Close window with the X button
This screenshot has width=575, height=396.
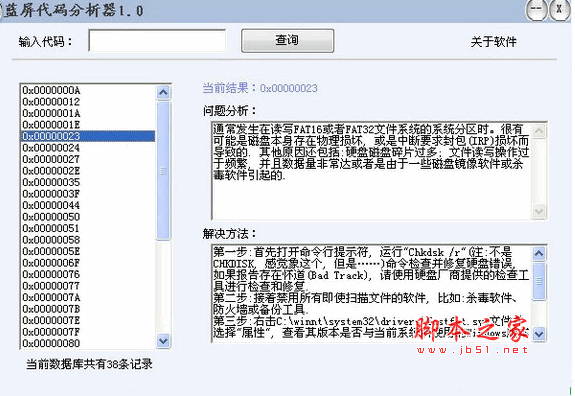click(559, 10)
